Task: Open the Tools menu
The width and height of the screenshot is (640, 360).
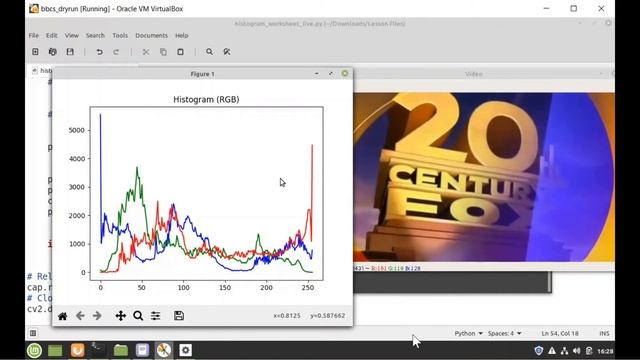Action: pos(120,36)
